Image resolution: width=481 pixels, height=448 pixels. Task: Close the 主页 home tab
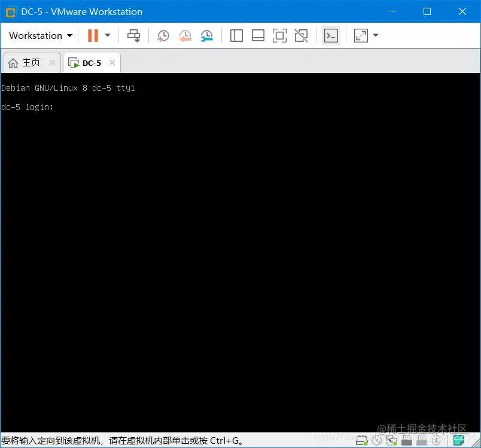tap(53, 63)
